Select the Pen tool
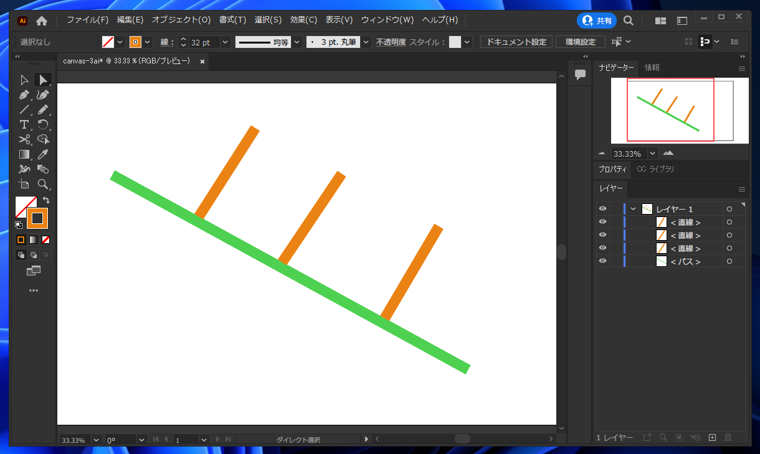This screenshot has height=454, width=760. [24, 95]
